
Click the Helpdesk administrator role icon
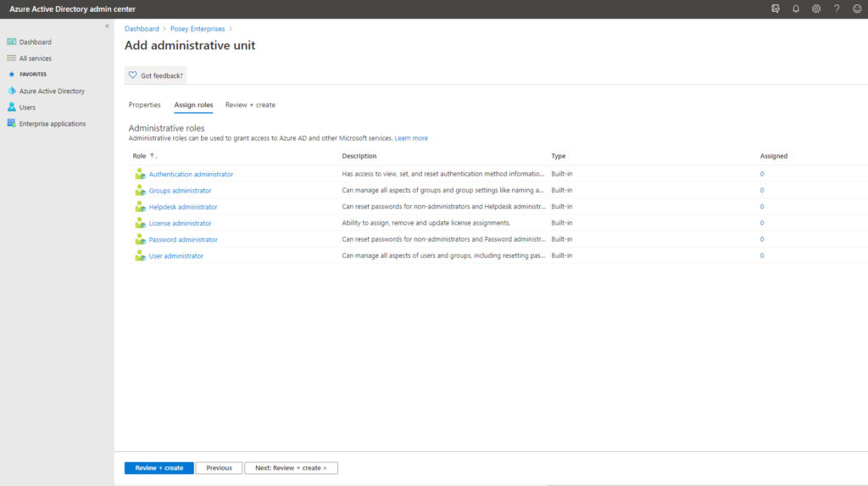(140, 207)
